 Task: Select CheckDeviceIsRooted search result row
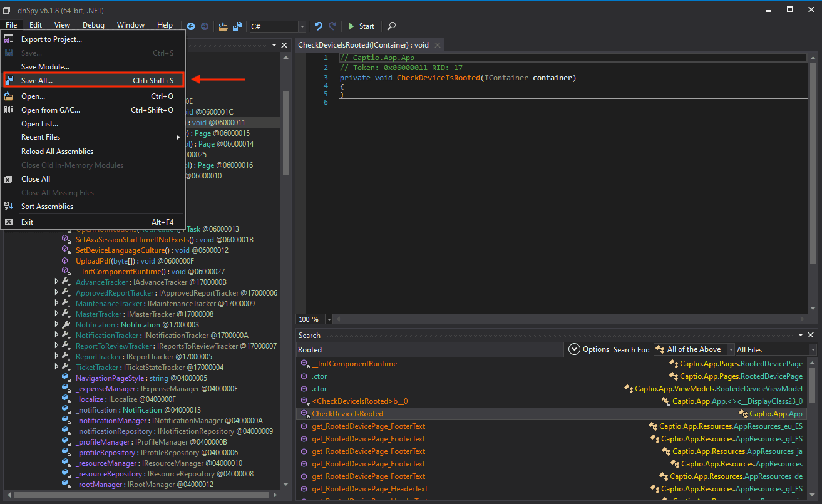pos(552,414)
